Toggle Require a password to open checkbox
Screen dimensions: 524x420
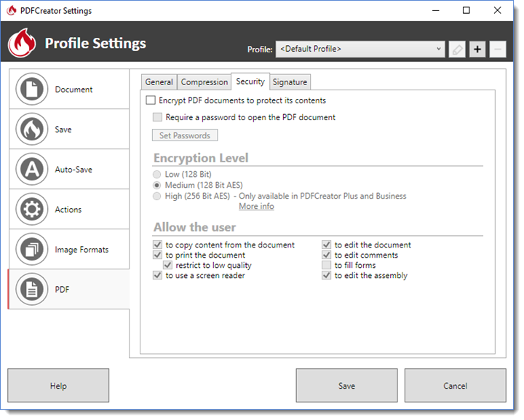click(x=157, y=117)
